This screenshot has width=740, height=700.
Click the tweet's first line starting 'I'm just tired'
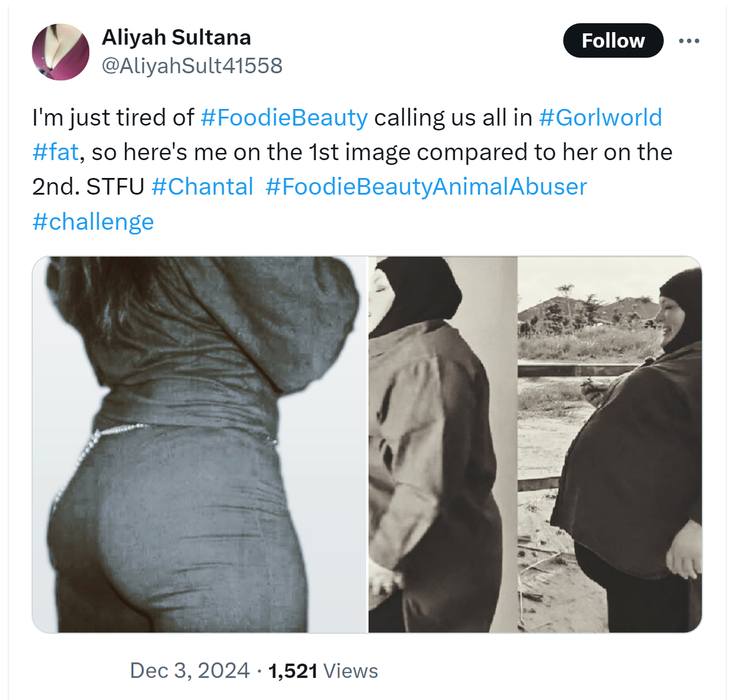point(347,118)
